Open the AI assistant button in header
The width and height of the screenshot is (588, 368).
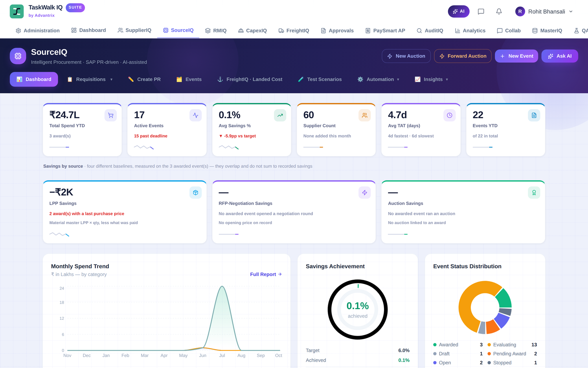pyautogui.click(x=459, y=11)
